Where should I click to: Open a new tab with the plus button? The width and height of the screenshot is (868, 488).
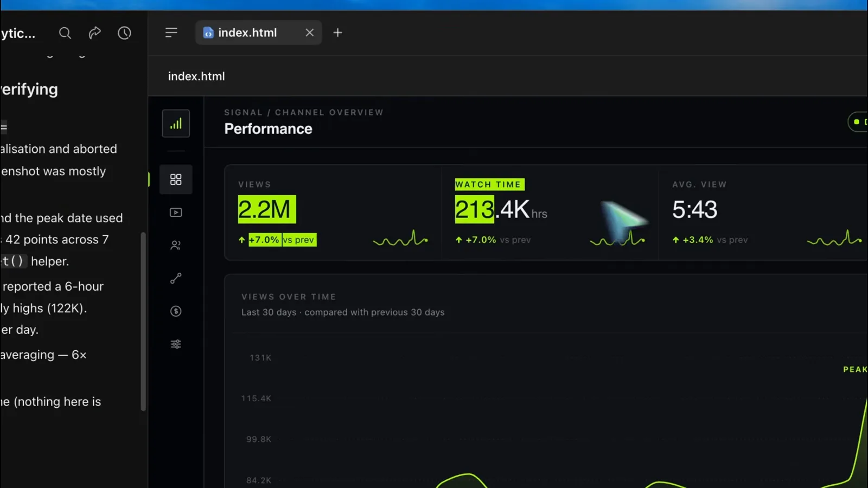(337, 33)
